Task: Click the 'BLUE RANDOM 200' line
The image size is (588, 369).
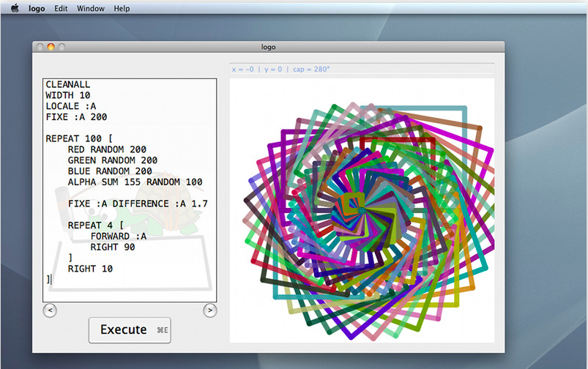Action: 110,171
